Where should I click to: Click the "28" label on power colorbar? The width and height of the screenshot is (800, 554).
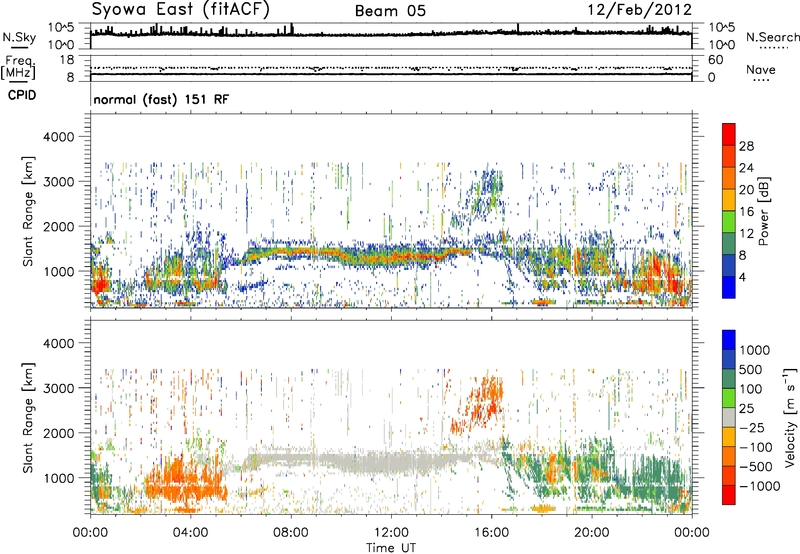pyautogui.click(x=746, y=146)
